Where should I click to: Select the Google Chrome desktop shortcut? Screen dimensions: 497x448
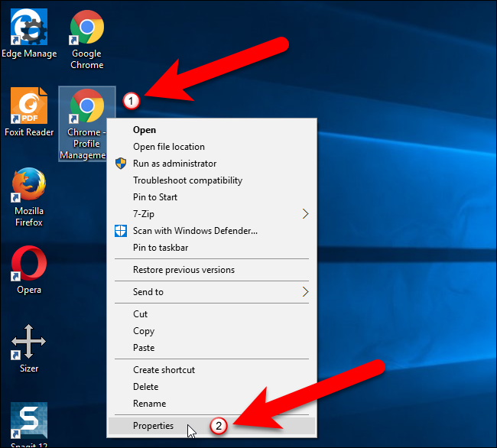point(87,39)
